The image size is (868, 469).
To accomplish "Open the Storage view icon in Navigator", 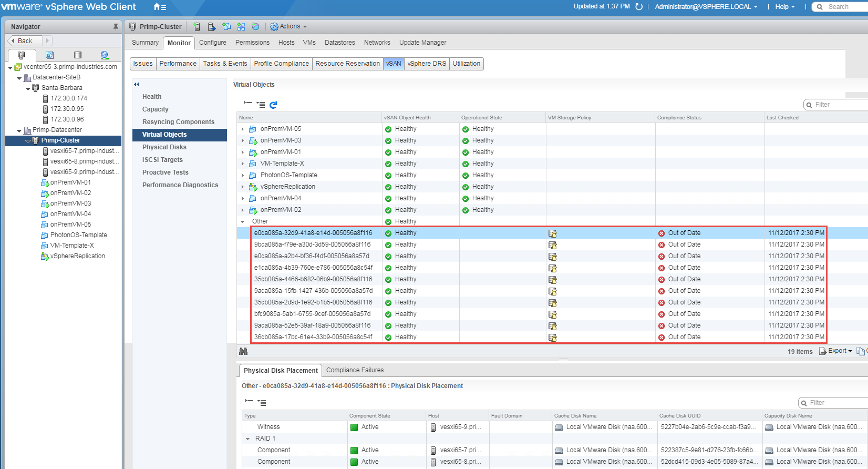I will point(78,55).
